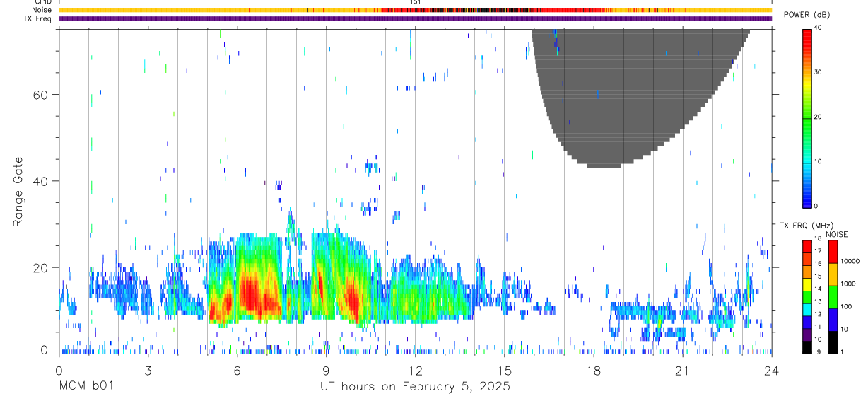Pick the red swatch in NOISE legend
The width and height of the screenshot is (868, 401).
[833, 252]
